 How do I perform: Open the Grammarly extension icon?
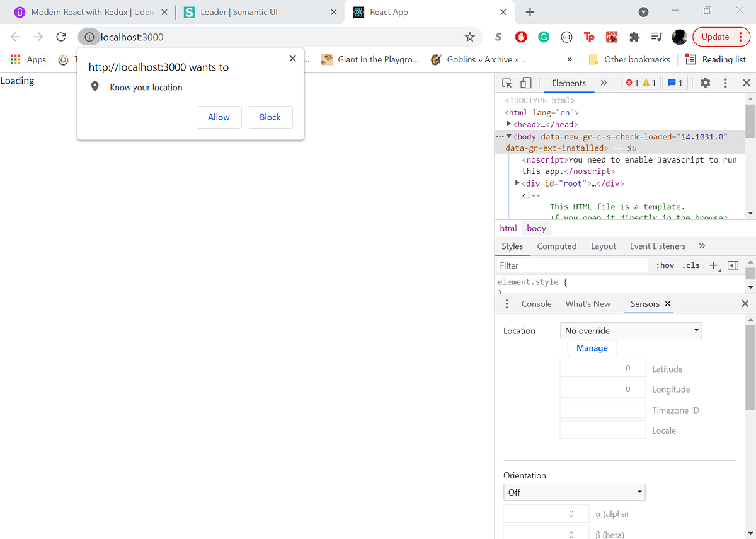click(x=543, y=37)
